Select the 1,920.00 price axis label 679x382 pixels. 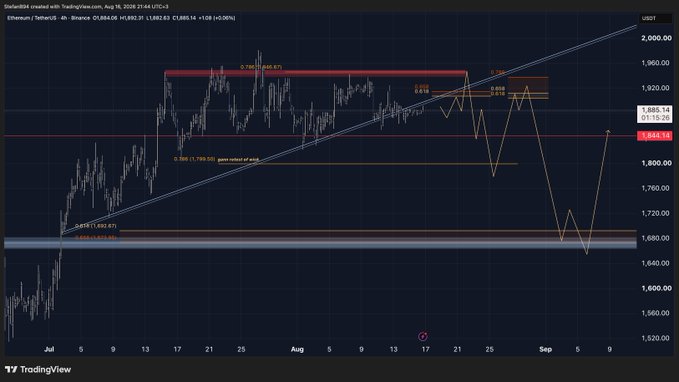point(656,88)
